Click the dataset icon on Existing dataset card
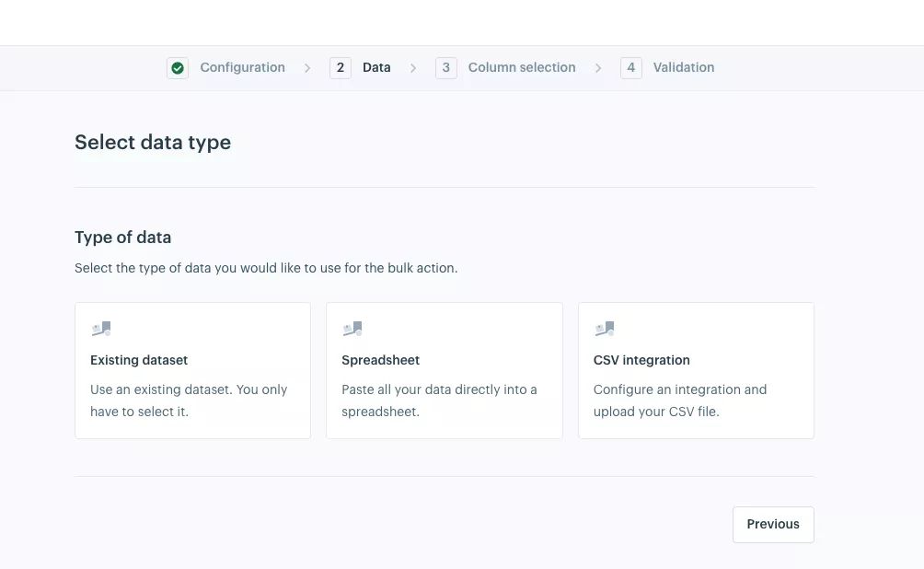The image size is (924, 569). pyautogui.click(x=100, y=328)
